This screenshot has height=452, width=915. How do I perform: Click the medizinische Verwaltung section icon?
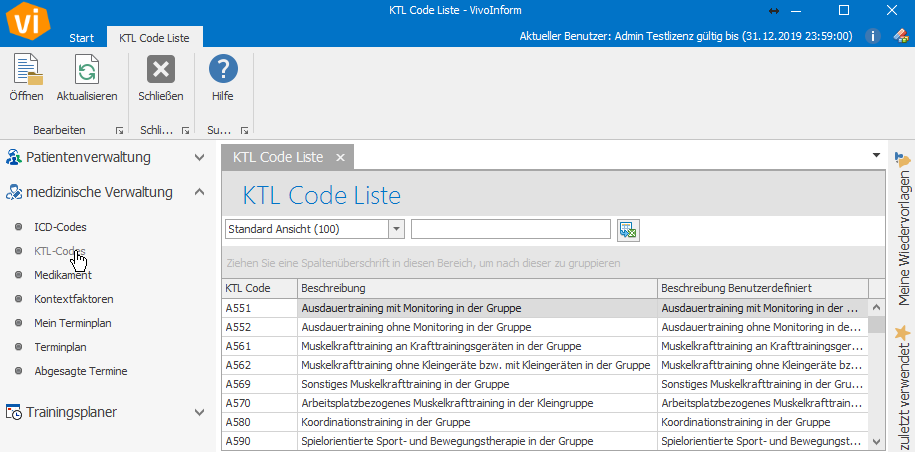pos(14,192)
